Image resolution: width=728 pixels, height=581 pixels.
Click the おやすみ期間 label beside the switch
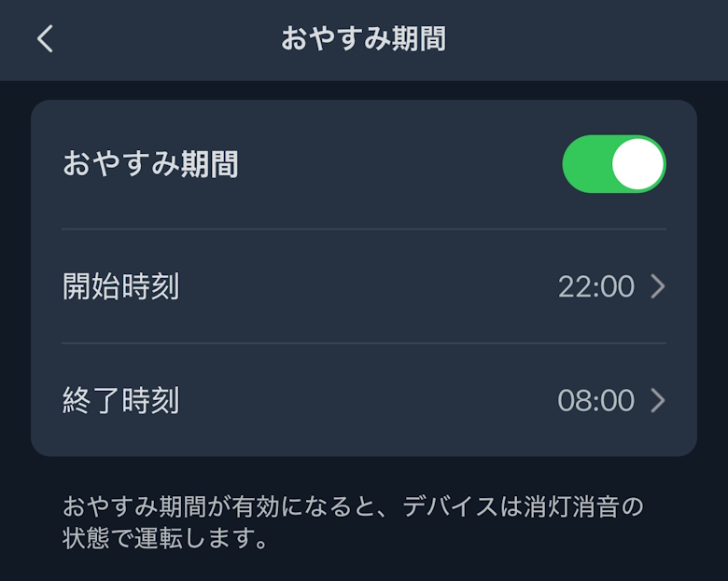pyautogui.click(x=150, y=164)
